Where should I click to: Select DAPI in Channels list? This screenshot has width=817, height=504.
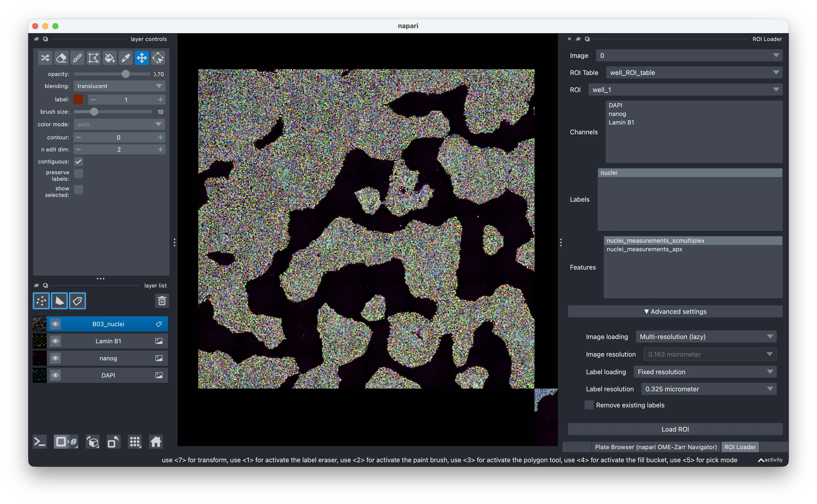[x=694, y=105]
